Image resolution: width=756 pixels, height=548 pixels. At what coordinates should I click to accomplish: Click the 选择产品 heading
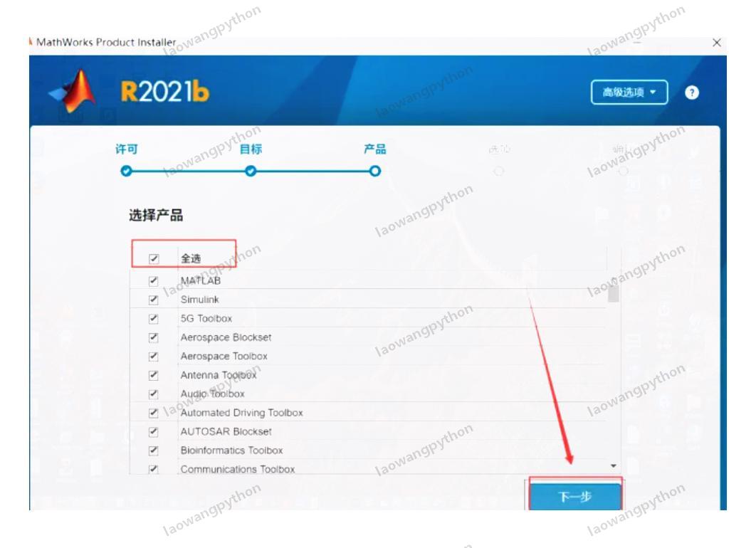click(156, 215)
